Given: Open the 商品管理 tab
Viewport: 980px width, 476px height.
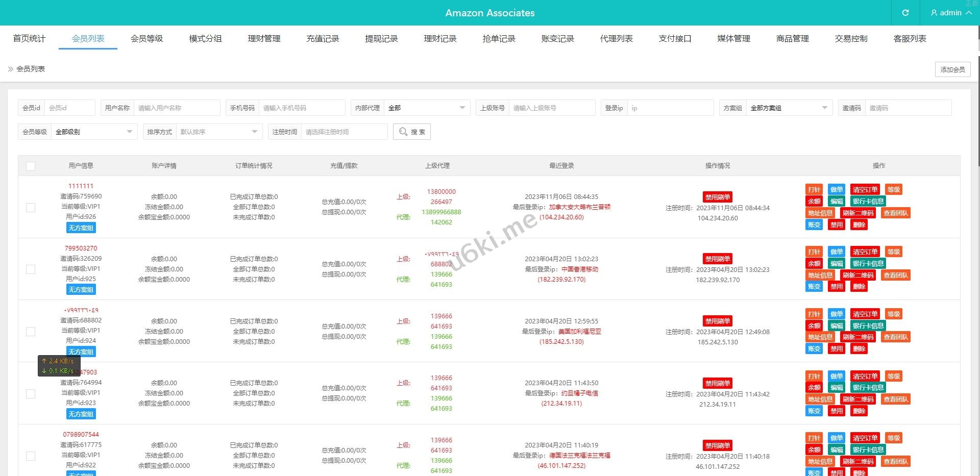Looking at the screenshot, I should coord(792,39).
